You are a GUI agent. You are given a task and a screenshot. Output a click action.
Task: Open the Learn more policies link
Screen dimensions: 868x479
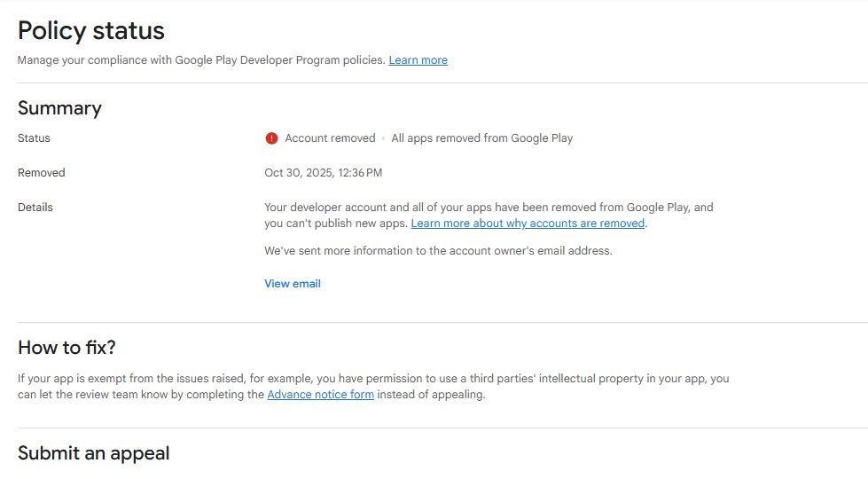click(418, 60)
